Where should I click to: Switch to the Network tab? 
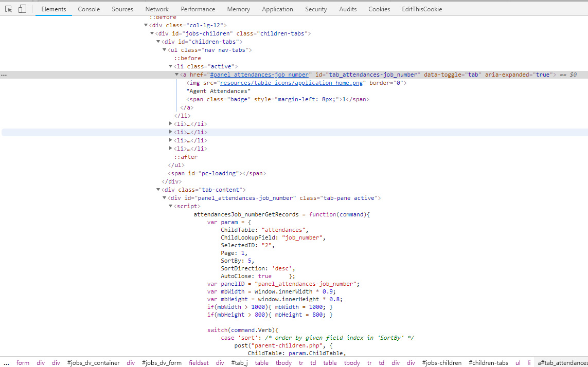click(x=157, y=9)
